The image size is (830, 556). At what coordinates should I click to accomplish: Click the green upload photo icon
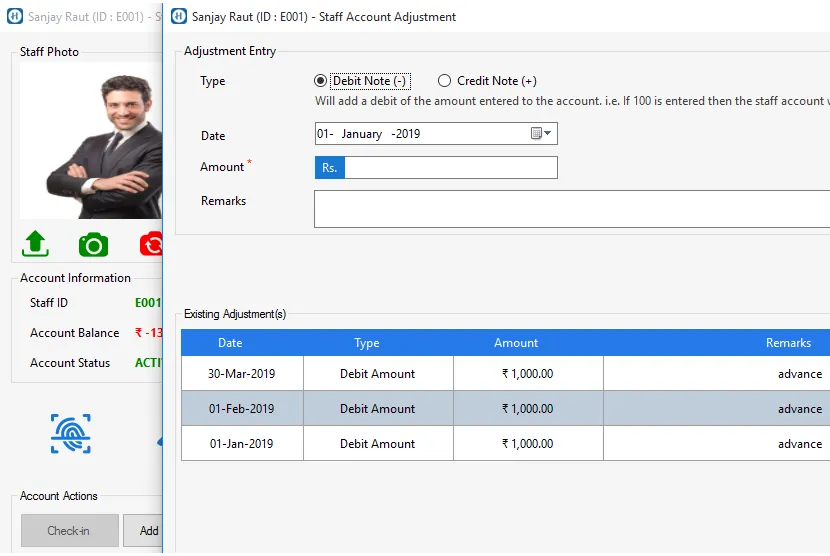pos(35,243)
